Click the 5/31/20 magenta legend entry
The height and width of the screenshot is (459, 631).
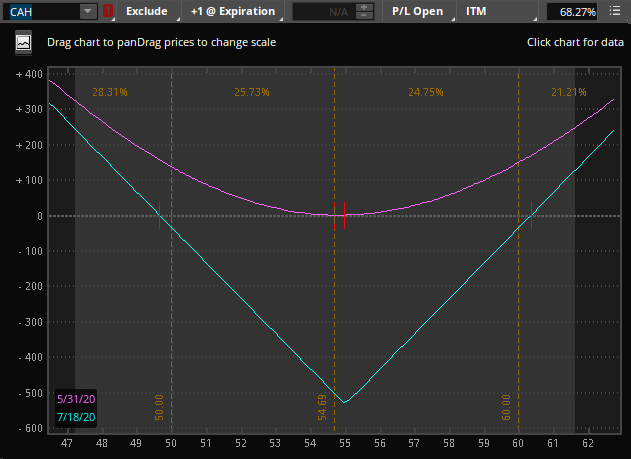76,398
